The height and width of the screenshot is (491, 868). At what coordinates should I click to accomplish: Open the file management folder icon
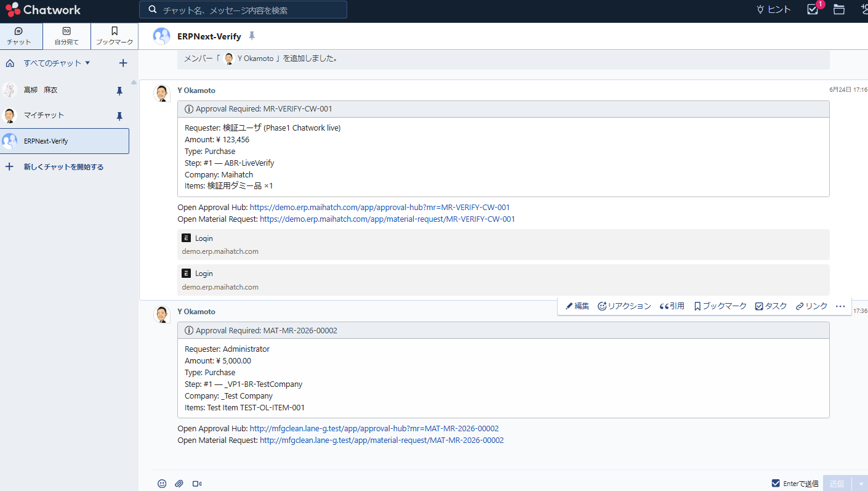coord(838,9)
